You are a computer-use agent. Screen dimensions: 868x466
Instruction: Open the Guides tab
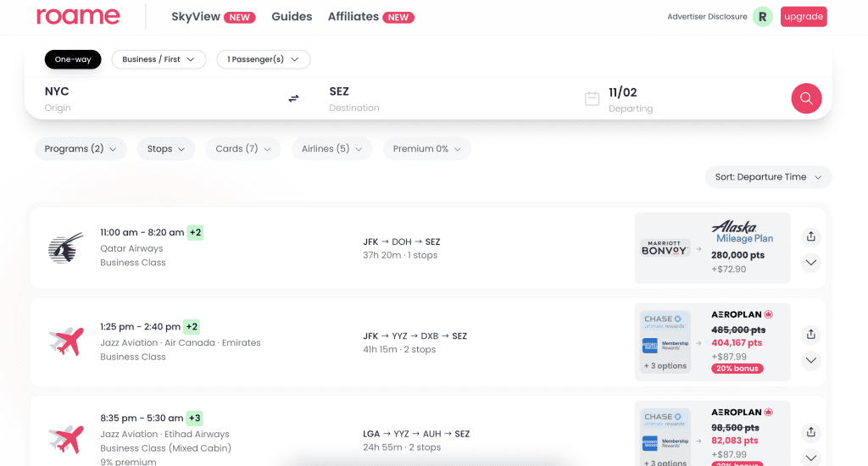coord(292,17)
